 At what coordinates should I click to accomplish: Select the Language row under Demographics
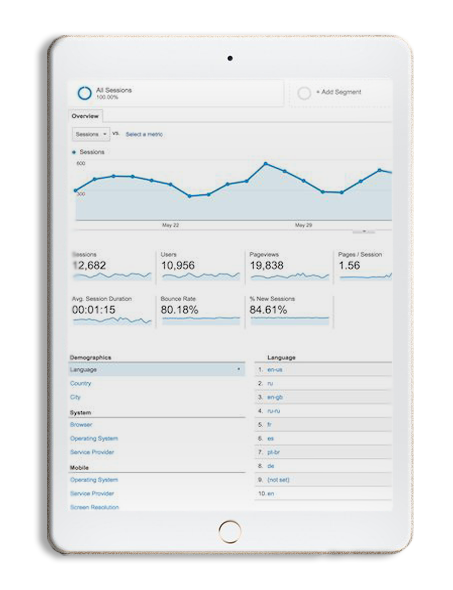(157, 370)
